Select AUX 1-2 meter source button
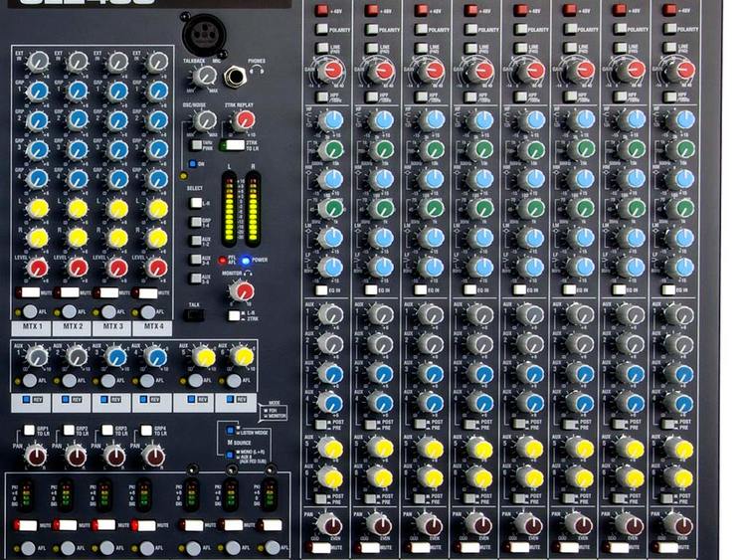This screenshot has height=560, width=746. click(196, 241)
